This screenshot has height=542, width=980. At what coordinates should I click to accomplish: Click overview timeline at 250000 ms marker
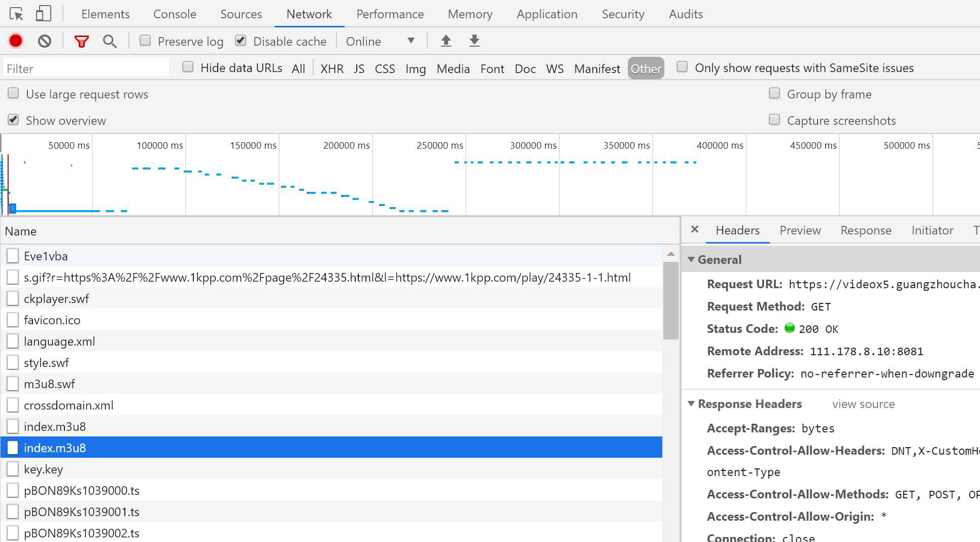[x=440, y=145]
